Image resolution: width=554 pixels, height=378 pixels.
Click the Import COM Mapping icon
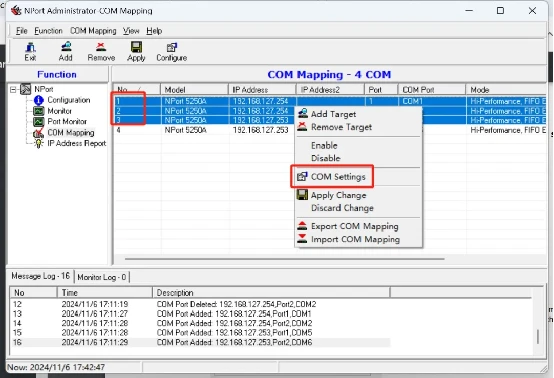pos(302,239)
